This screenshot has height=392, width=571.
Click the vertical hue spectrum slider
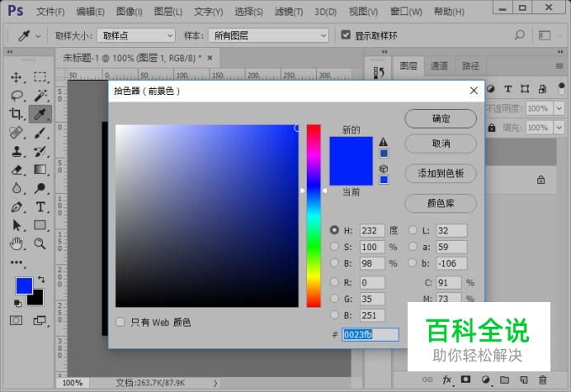click(314, 215)
